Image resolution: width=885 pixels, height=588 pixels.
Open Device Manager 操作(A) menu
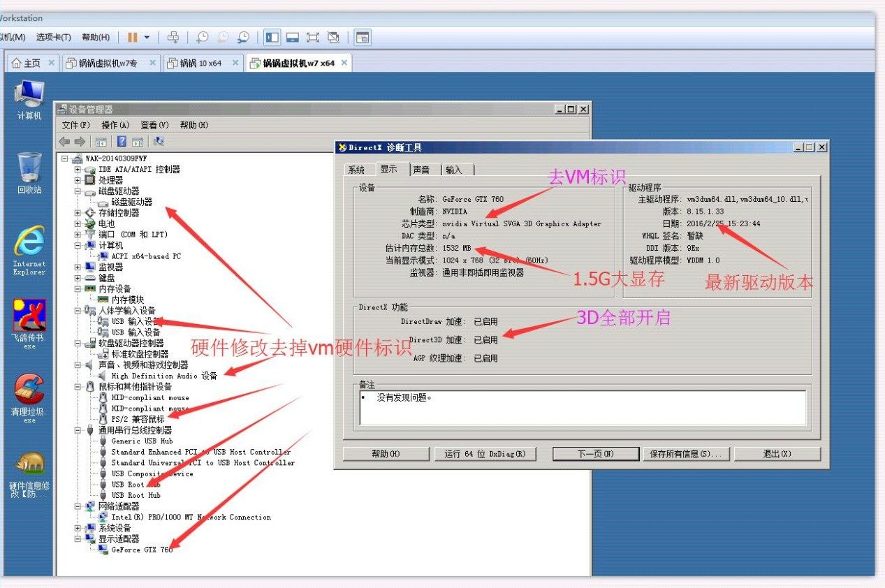[x=115, y=125]
